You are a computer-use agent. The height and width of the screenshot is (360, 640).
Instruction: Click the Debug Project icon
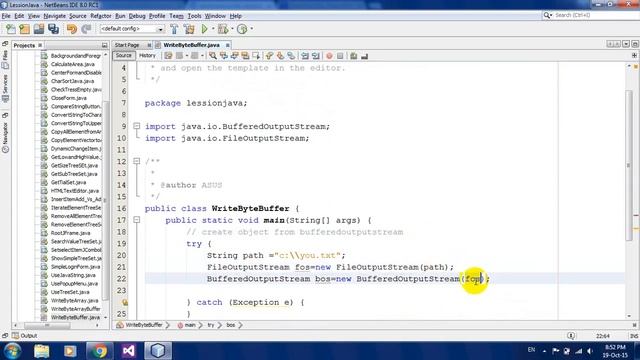click(223, 29)
